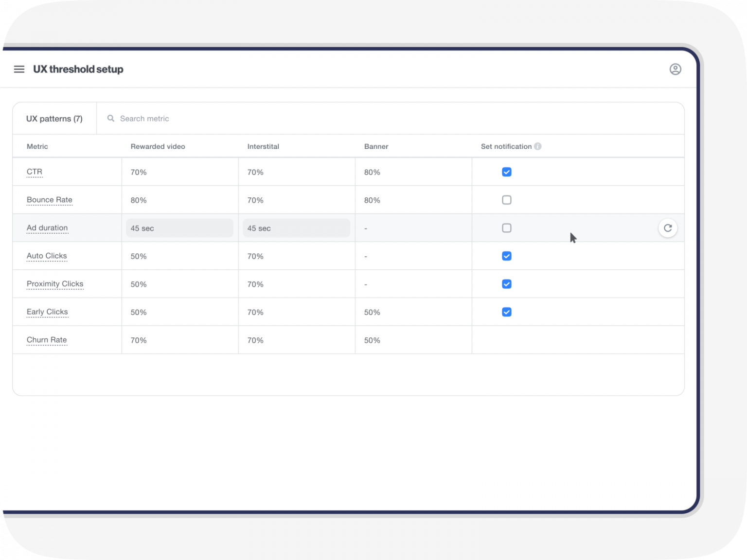Open the hamburger navigation menu

pos(19,69)
